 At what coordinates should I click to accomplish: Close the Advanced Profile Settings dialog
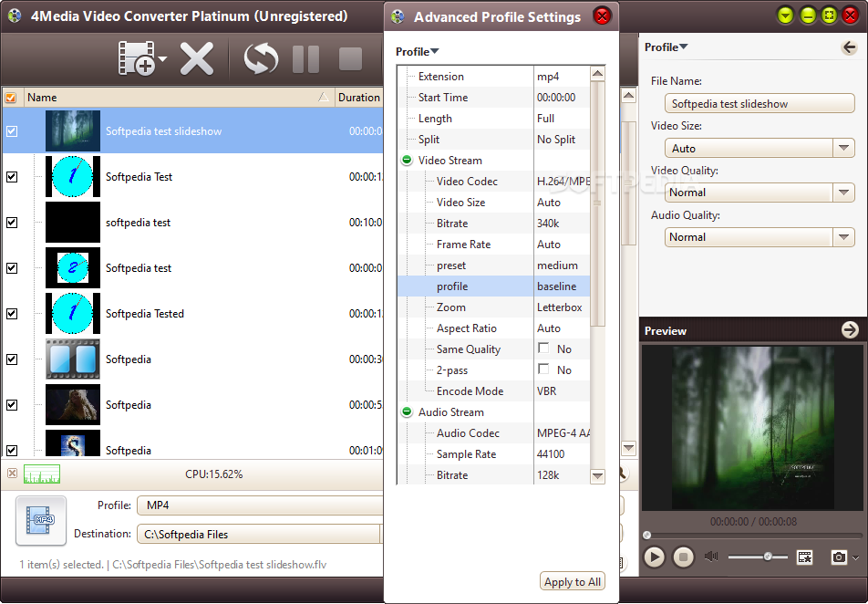coord(602,16)
